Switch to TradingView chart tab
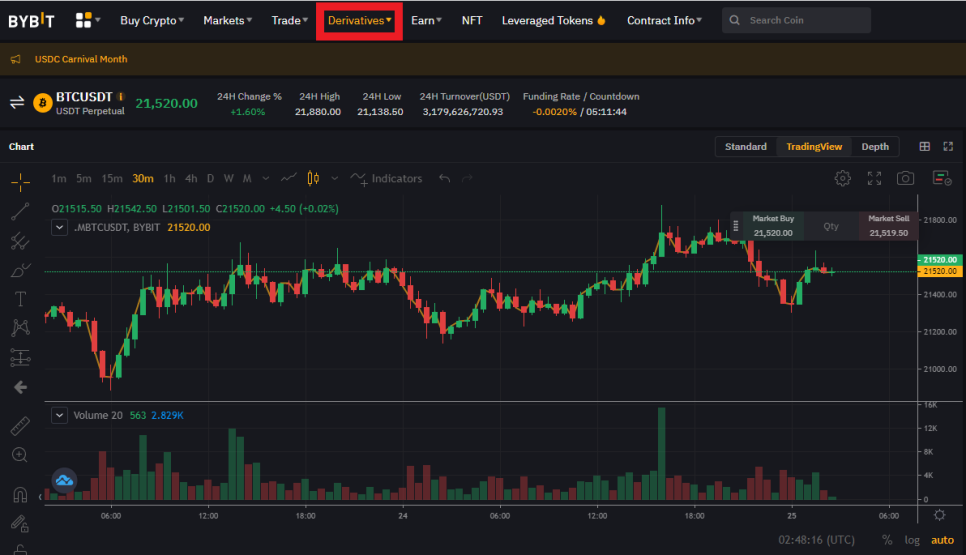This screenshot has height=555, width=966. 814,147
